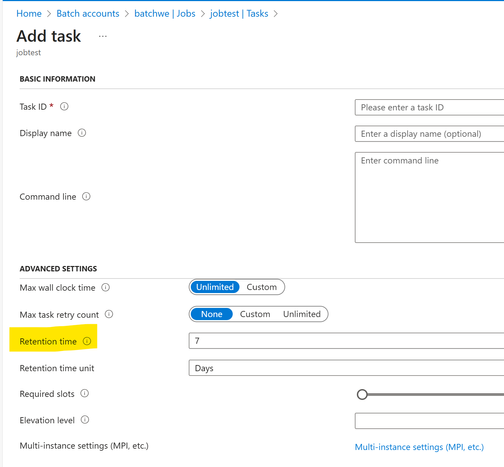Image resolution: width=504 pixels, height=467 pixels.
Task: Set Max task retry count to Unlimited
Action: point(302,314)
